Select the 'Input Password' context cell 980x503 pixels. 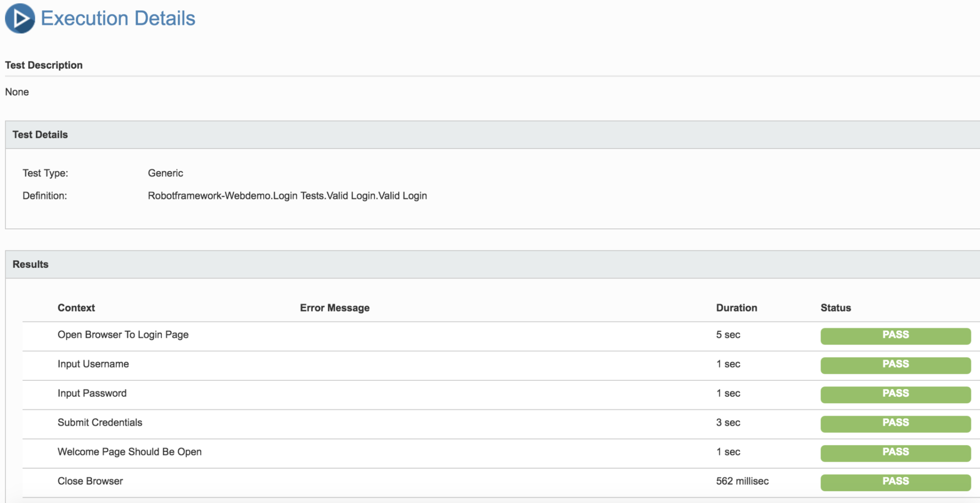(92, 393)
